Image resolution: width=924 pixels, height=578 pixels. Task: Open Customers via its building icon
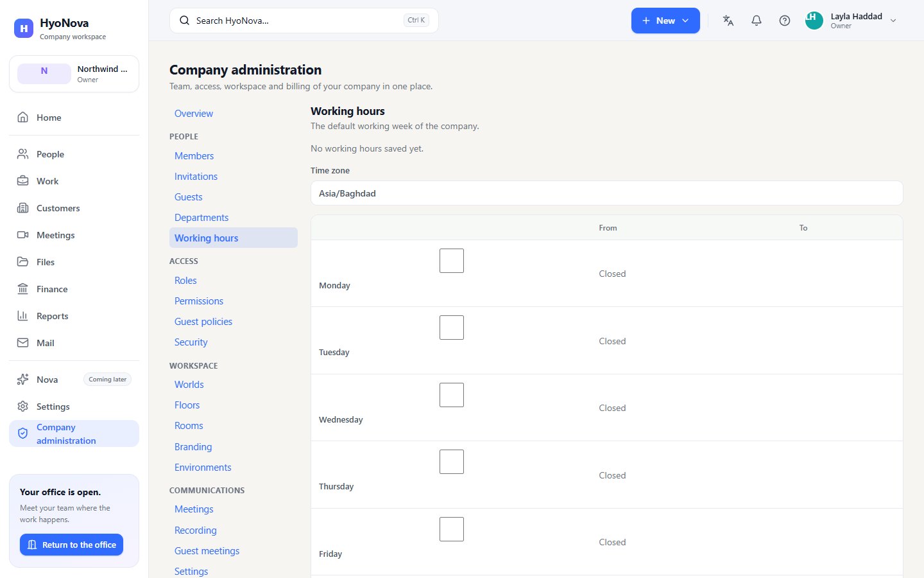23,208
